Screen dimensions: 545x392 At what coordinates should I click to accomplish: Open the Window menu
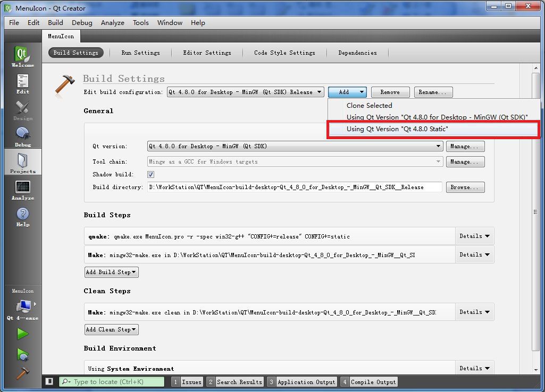click(x=170, y=22)
